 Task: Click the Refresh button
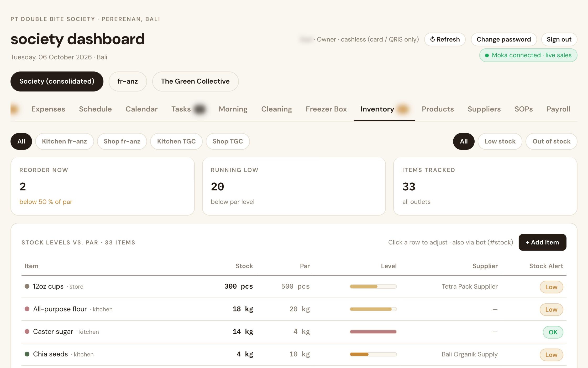445,39
